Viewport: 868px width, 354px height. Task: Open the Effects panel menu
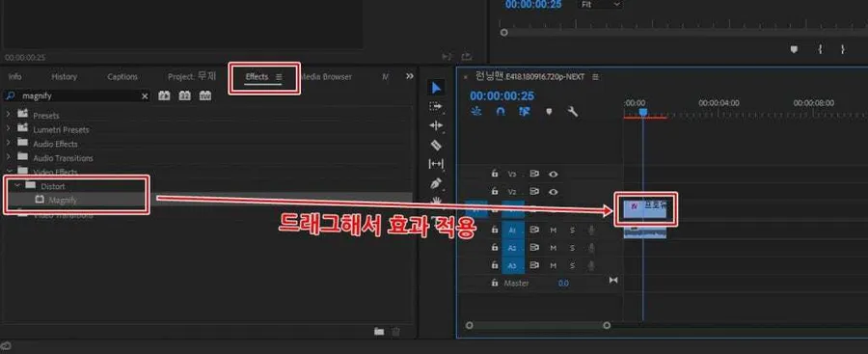click(x=279, y=77)
